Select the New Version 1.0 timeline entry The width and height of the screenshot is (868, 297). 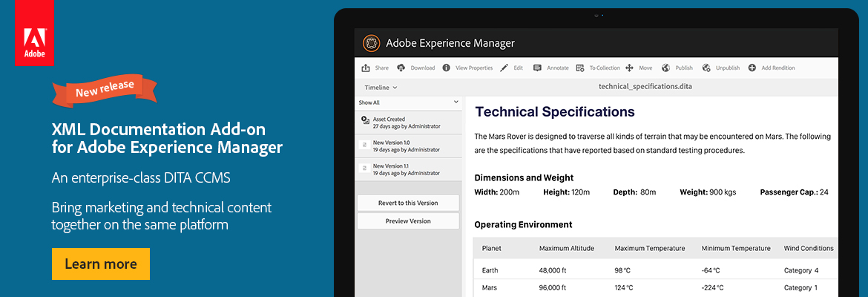point(409,146)
